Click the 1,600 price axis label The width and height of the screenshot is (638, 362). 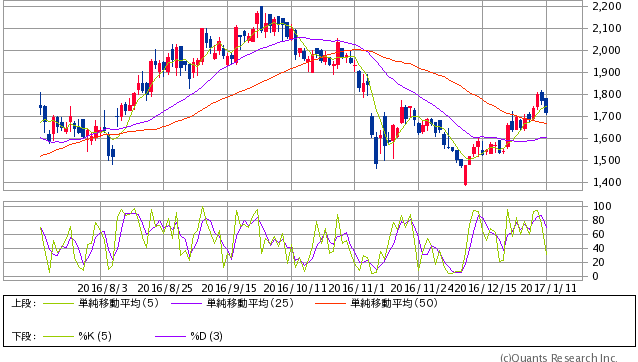pyautogui.click(x=607, y=138)
